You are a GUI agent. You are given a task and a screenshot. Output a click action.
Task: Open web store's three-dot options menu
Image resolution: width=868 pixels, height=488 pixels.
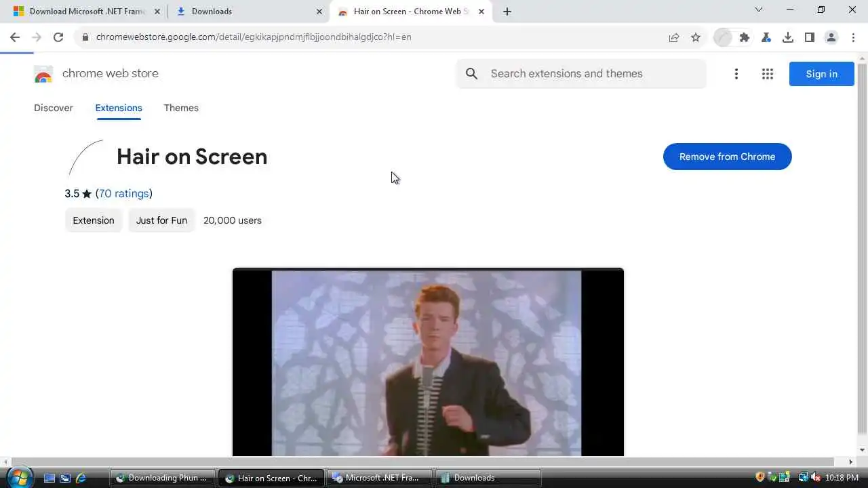pos(736,74)
